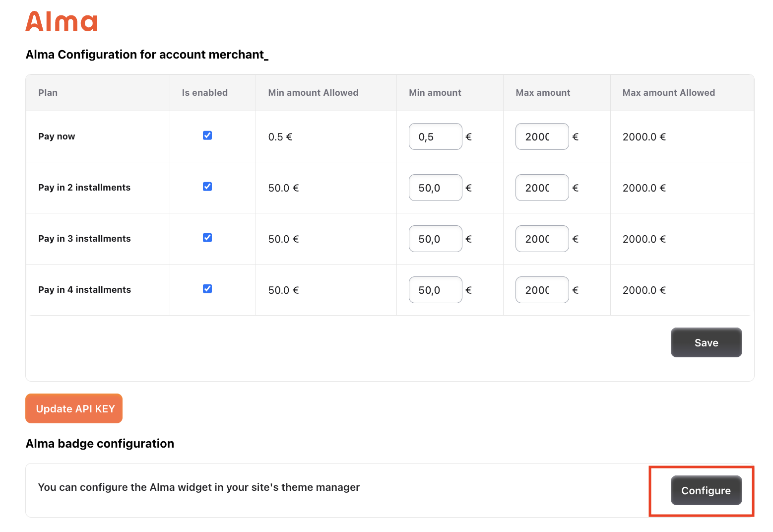Screen dimensions: 773x532
Task: Click the theme manager widget description text
Action: 199,487
